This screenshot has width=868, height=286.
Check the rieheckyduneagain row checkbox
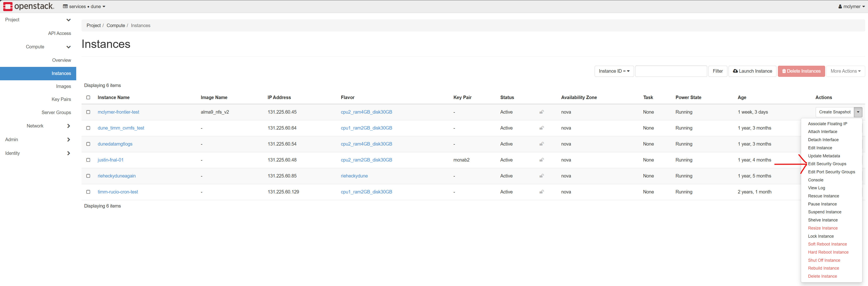click(88, 176)
